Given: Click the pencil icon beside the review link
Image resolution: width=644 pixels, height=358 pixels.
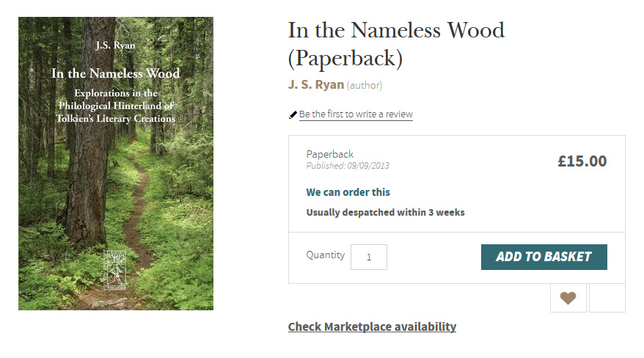Looking at the screenshot, I should pyautogui.click(x=293, y=114).
